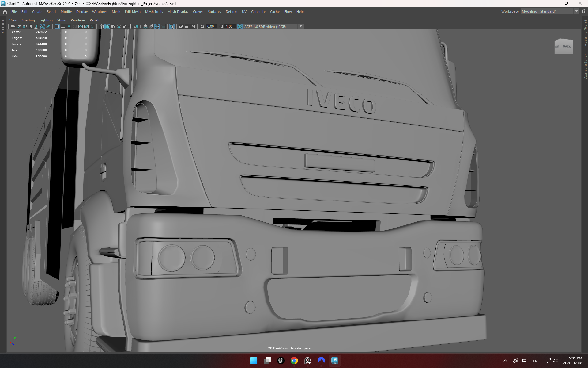
Task: Click the select camera icon
Action: [x=13, y=26]
